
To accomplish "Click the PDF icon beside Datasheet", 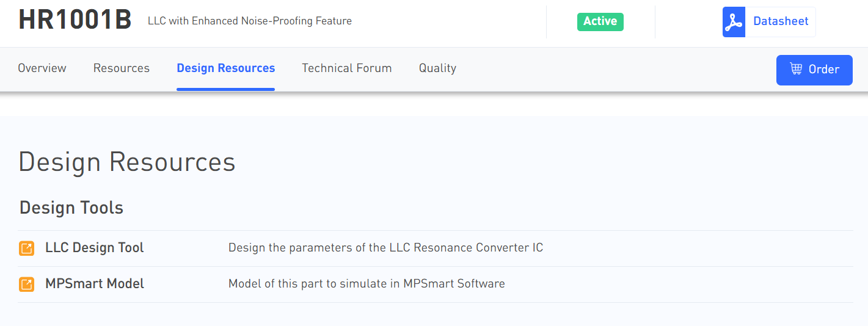I will [x=734, y=22].
